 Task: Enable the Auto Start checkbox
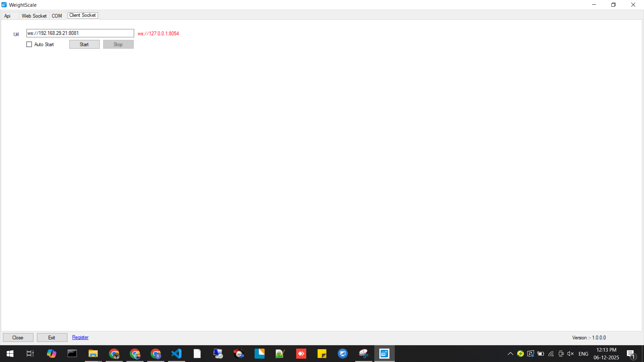click(29, 44)
